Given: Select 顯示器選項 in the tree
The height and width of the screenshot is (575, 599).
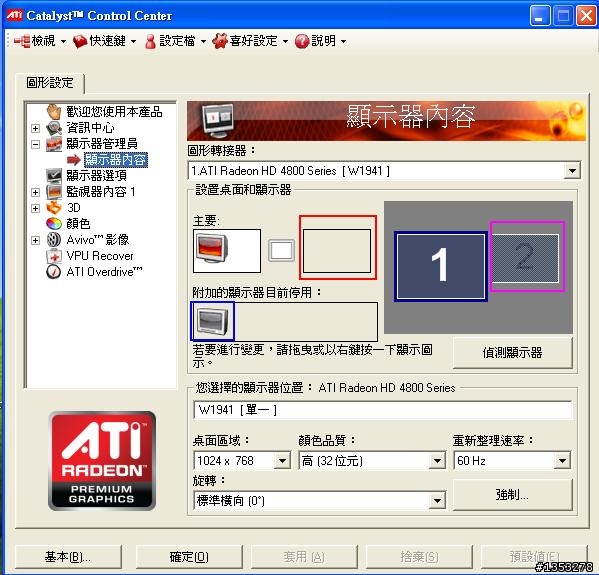Looking at the screenshot, I should click(x=96, y=176).
